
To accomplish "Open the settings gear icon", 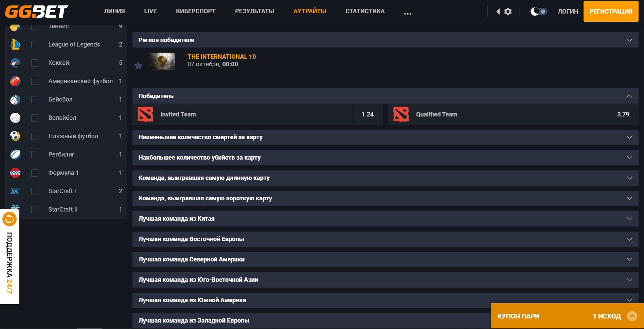I will tap(508, 12).
